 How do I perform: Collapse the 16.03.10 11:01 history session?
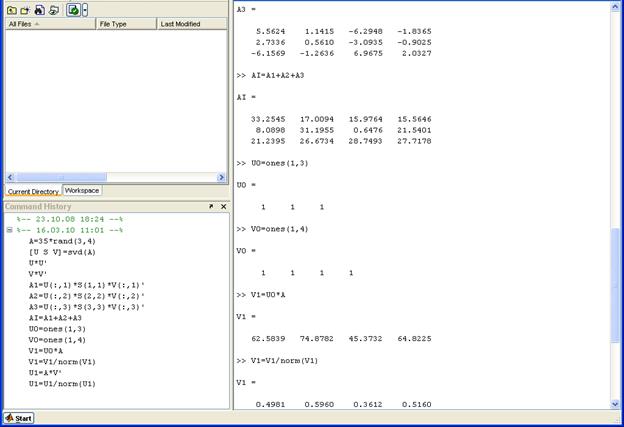pyautogui.click(x=9, y=229)
